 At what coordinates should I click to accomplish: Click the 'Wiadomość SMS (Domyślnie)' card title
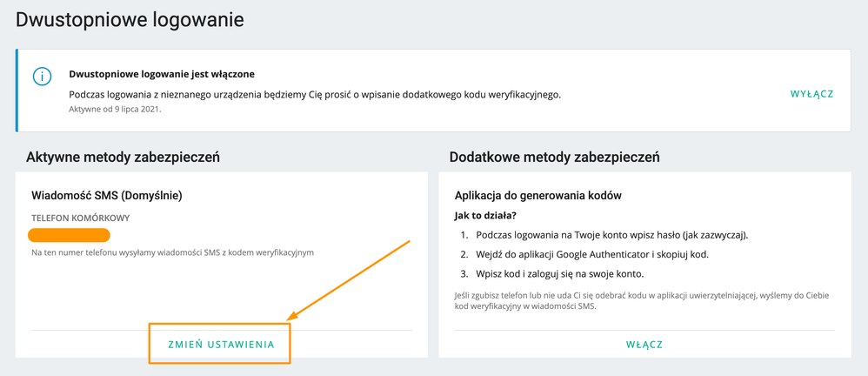(x=107, y=196)
